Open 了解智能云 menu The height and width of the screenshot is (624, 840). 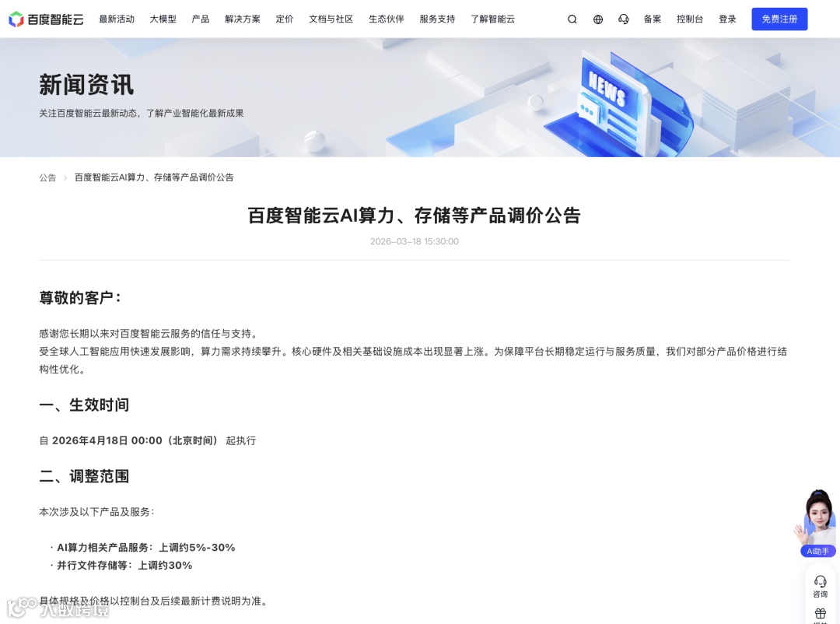coord(492,19)
